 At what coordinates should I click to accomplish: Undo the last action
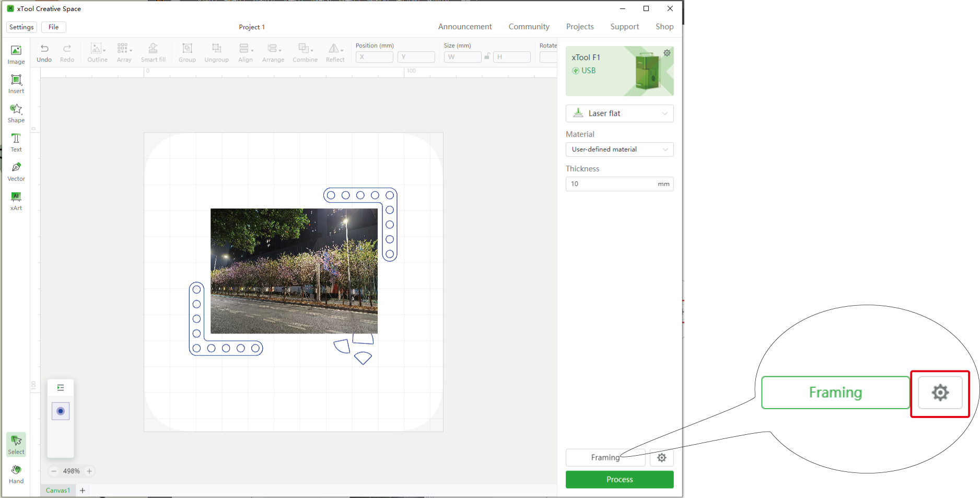point(44,53)
